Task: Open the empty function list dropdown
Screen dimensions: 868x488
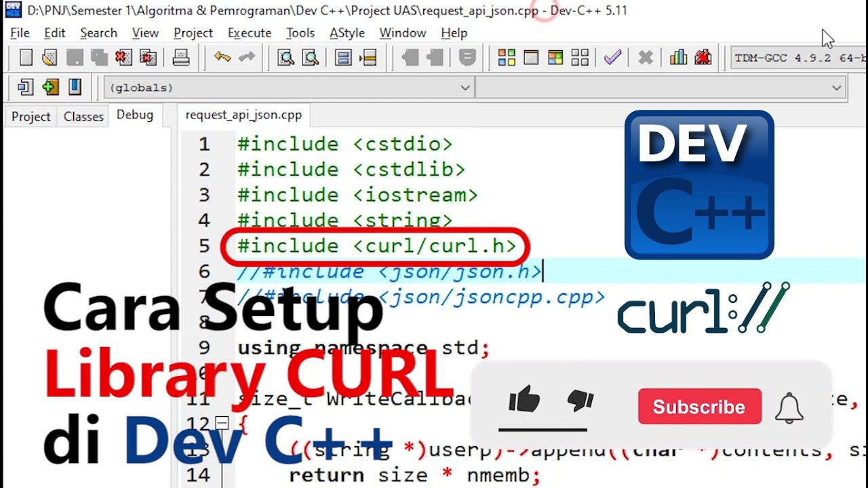Action: pos(660,87)
